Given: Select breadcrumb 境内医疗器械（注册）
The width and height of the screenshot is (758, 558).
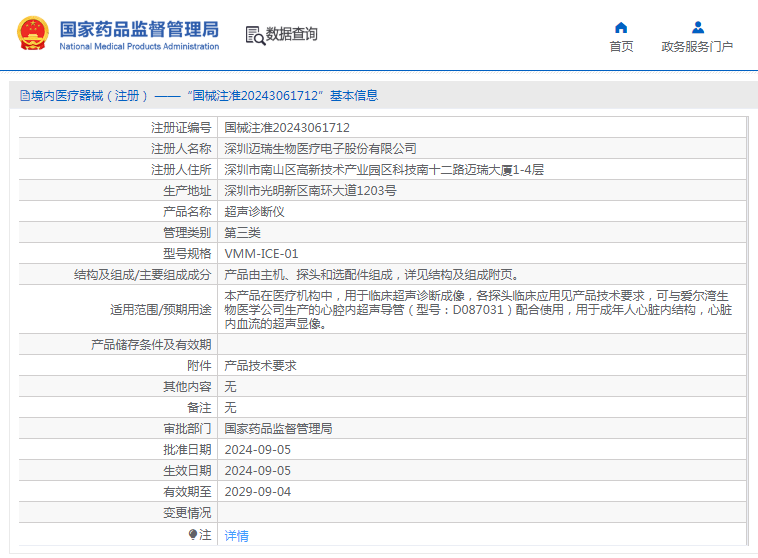Looking at the screenshot, I should (90, 96).
